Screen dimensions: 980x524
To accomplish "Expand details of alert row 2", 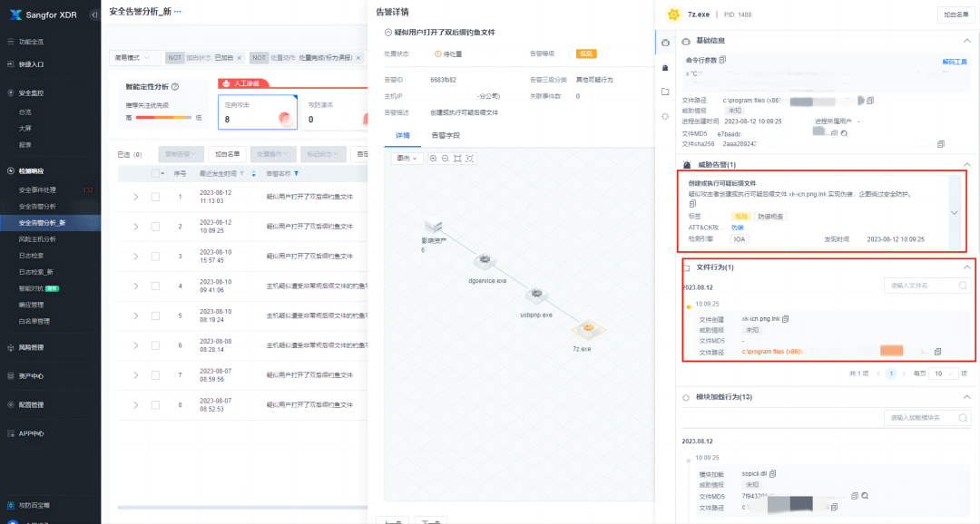I will pos(135,227).
